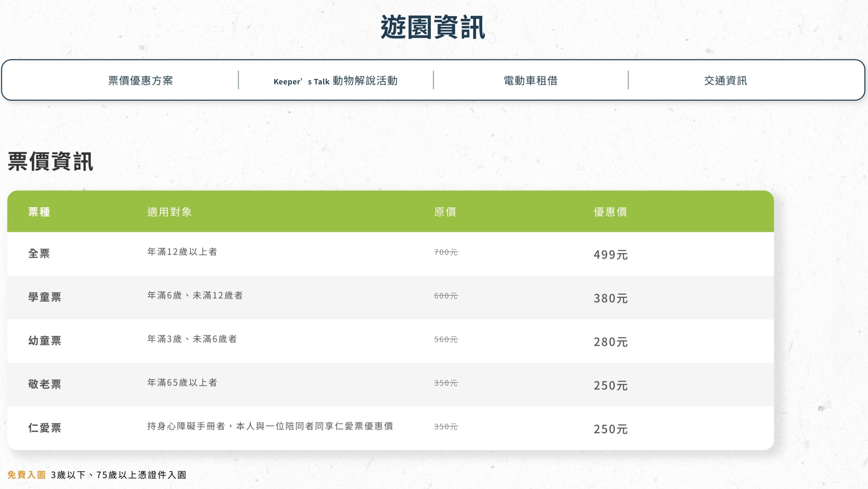The image size is (868, 489).
Task: Select Keeper's Talk 動物解說活動 tab
Action: click(335, 81)
